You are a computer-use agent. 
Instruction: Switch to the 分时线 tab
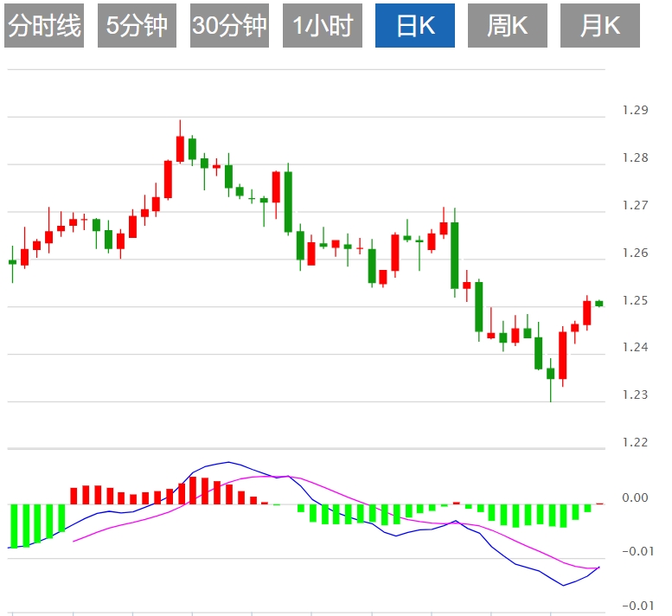click(44, 26)
